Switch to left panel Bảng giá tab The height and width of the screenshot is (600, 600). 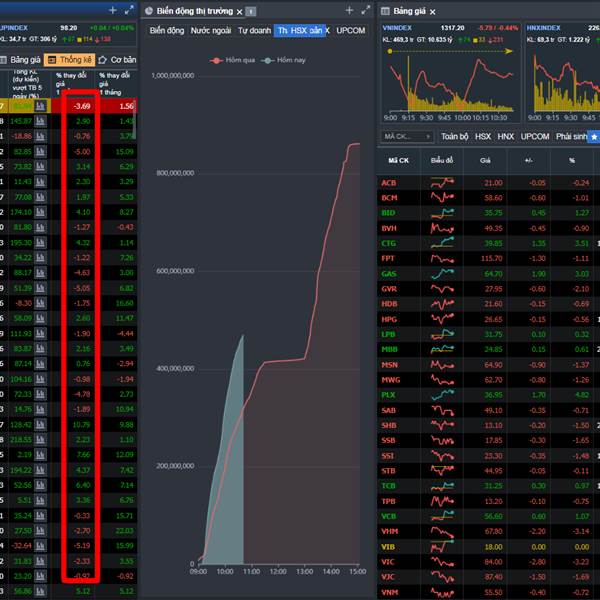coord(21,60)
